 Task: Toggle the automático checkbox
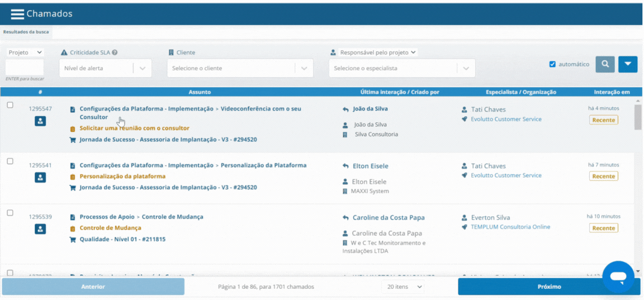point(552,64)
